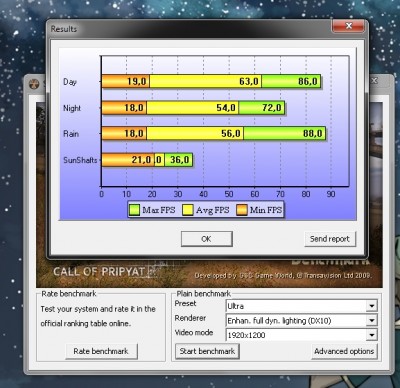The height and width of the screenshot is (388, 400).
Task: Click the Rate benchmark group title
Action: click(69, 294)
